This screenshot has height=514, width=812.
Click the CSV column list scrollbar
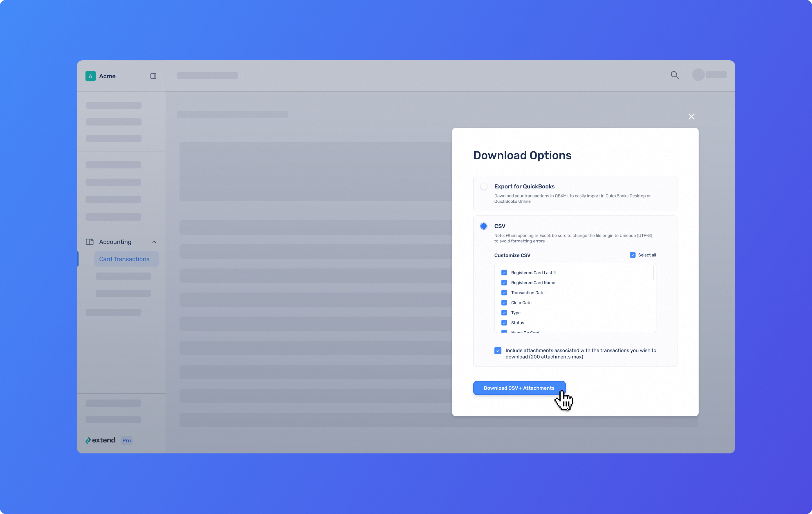(x=653, y=273)
